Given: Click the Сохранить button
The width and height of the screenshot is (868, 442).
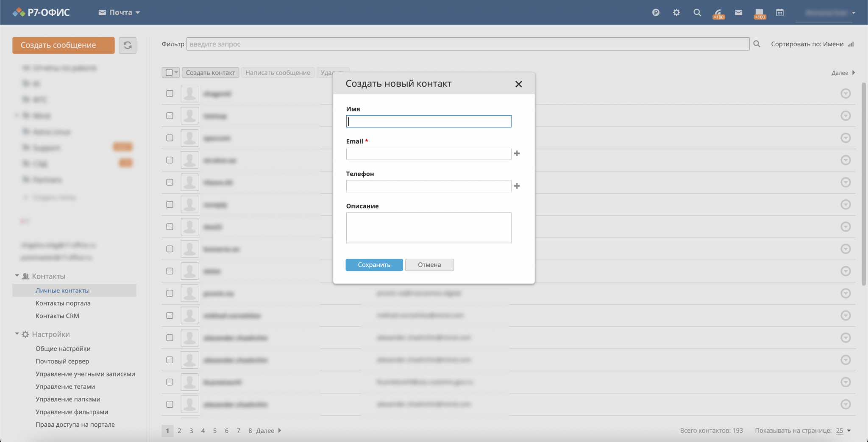Looking at the screenshot, I should [374, 265].
